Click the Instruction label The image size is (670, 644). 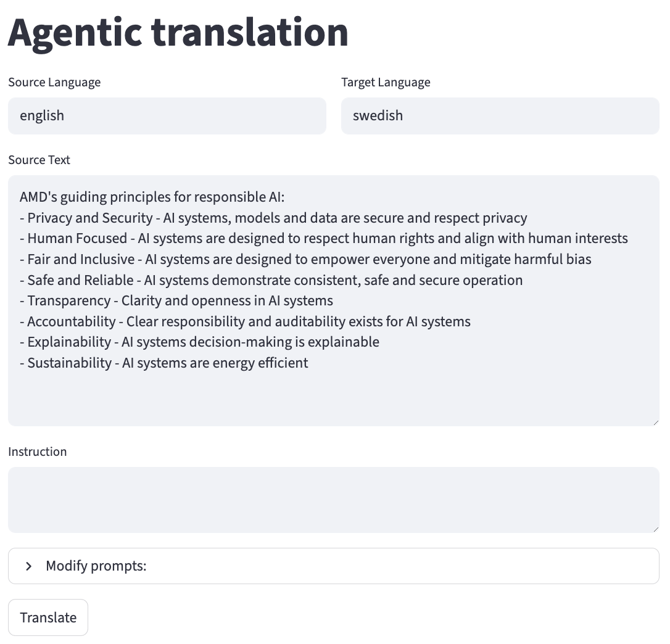37,452
